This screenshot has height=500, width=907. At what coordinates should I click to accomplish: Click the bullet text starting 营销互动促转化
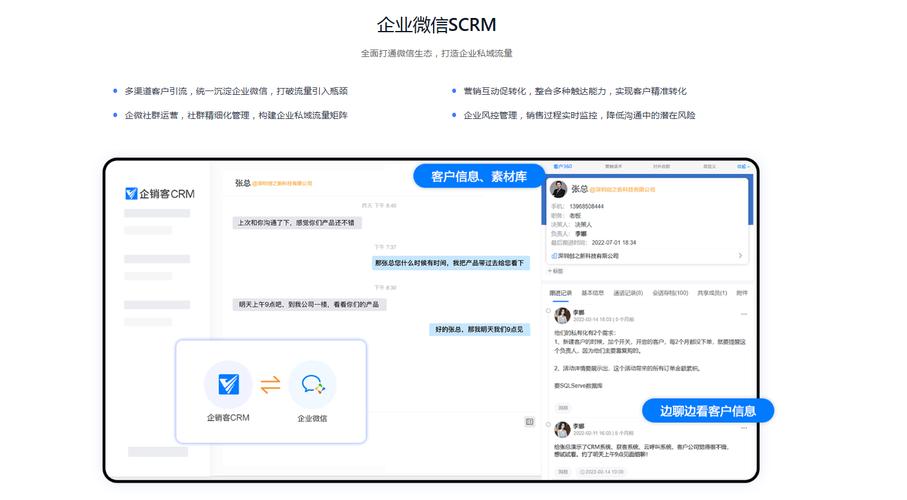coord(575,91)
